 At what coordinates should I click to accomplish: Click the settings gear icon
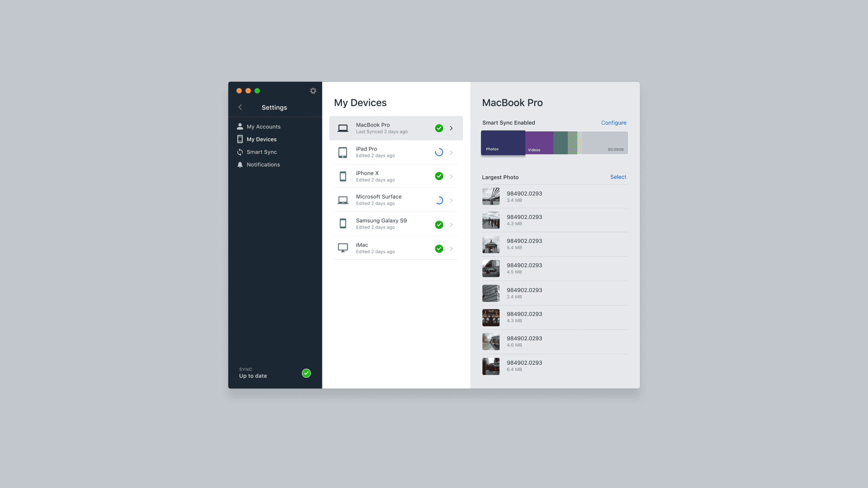312,90
